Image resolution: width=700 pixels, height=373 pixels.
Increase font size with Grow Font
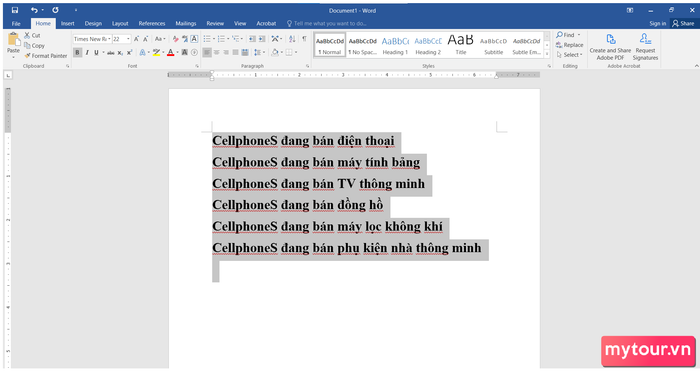click(x=137, y=39)
